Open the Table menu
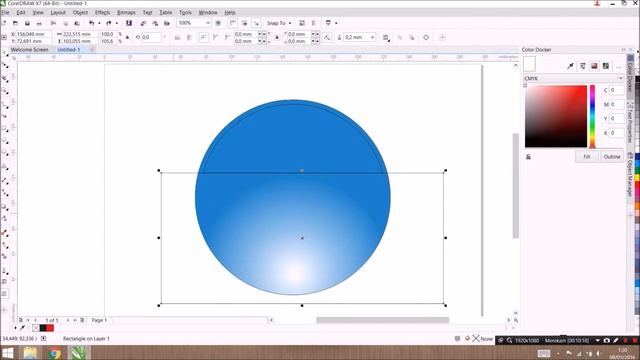The height and width of the screenshot is (360, 640). pyautogui.click(x=166, y=13)
